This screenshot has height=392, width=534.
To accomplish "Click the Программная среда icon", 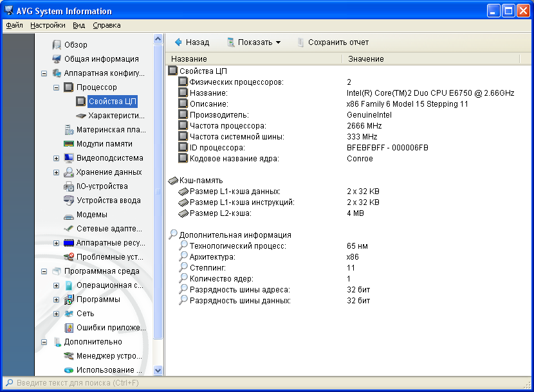I will coord(57,271).
